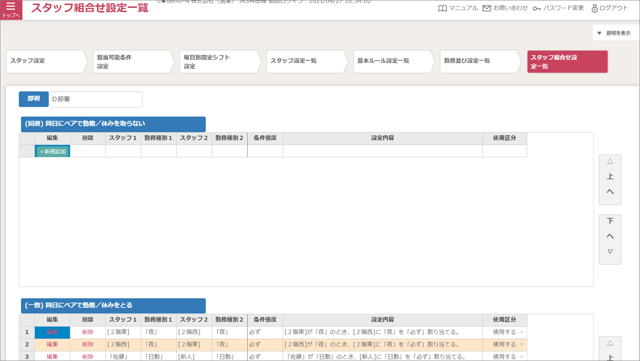Expand the 説明を表示 description toggle
Screen dimensions: 640x361
(614, 33)
